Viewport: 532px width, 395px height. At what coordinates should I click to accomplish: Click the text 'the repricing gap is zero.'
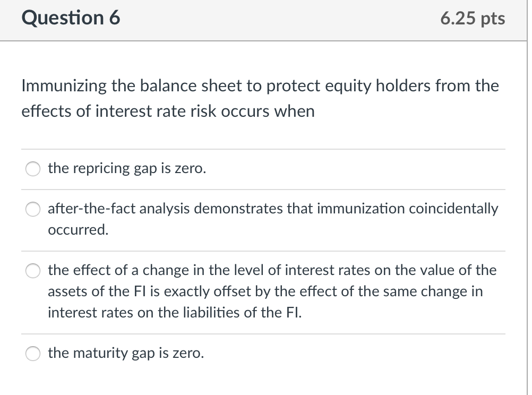[126, 168]
